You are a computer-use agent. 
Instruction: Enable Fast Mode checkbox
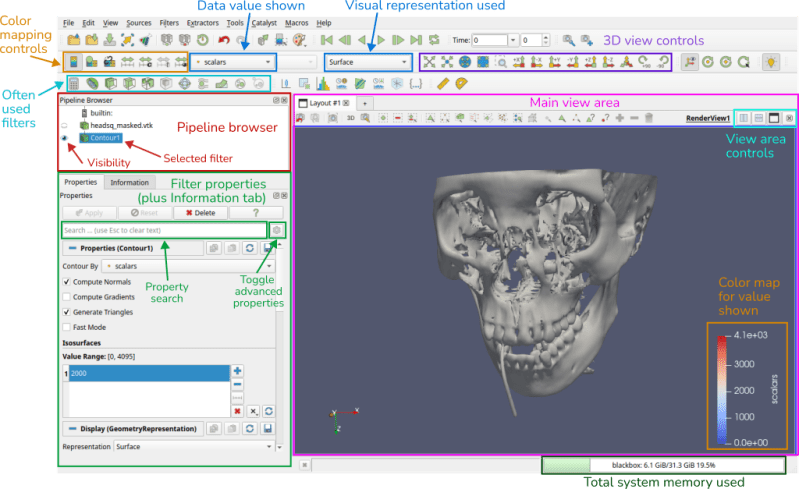point(66,327)
